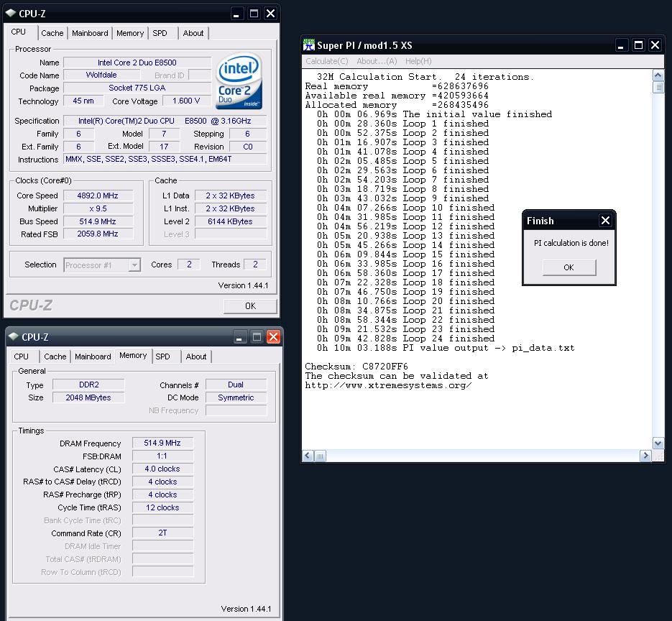Screen dimensions: 672x621
Task: Click the Name field Intel Core 2 Duo E8500
Action: tap(137, 63)
